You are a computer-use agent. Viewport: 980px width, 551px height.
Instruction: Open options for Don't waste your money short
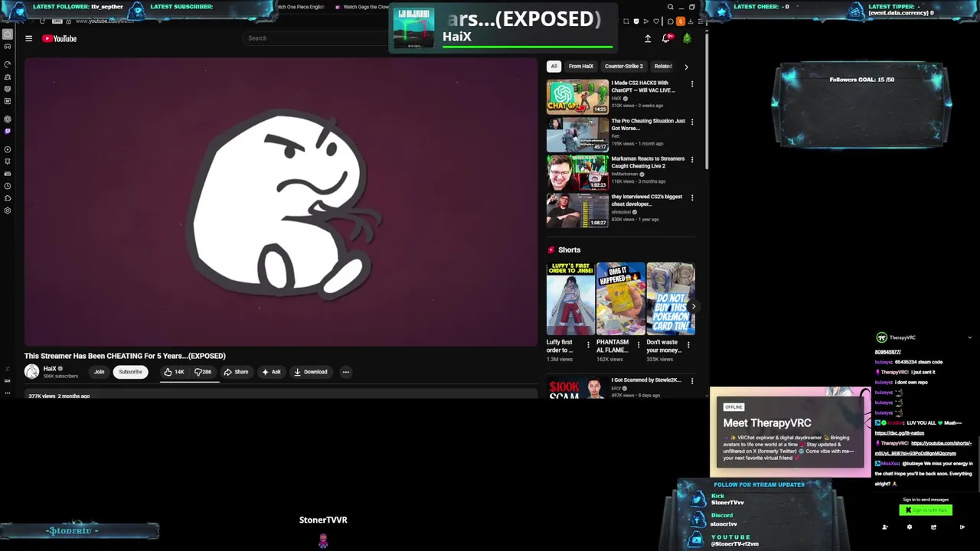688,345
